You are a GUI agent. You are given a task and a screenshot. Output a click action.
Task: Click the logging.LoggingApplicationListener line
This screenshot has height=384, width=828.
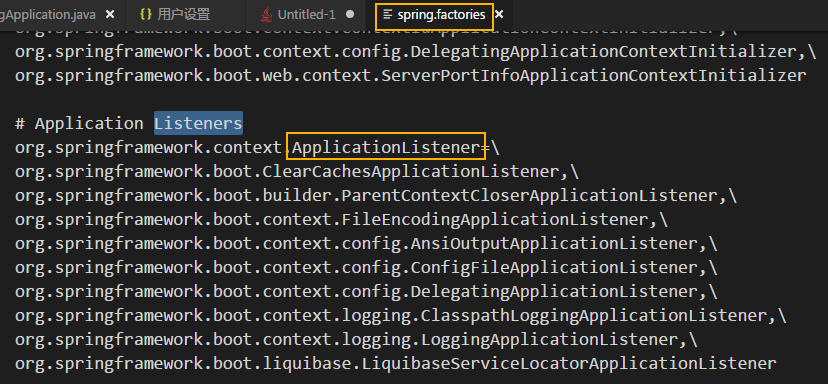(356, 340)
